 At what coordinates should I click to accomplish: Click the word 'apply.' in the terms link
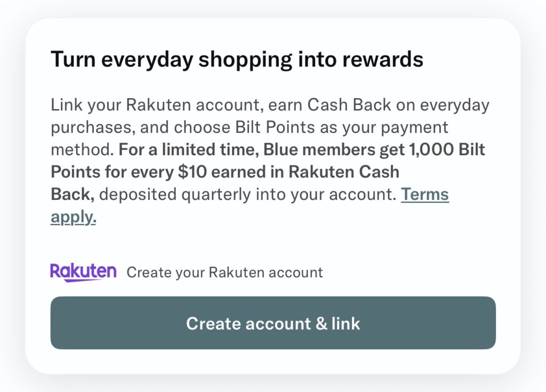click(x=74, y=217)
